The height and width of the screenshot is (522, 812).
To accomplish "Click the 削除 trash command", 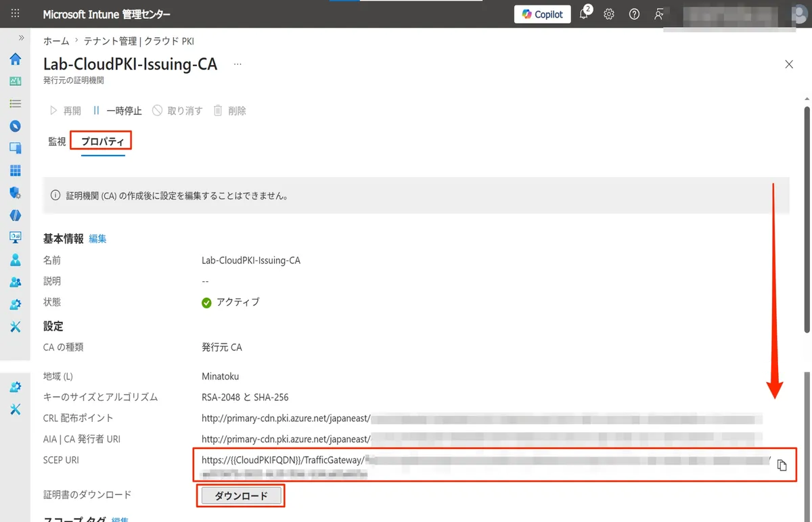I will [x=229, y=111].
